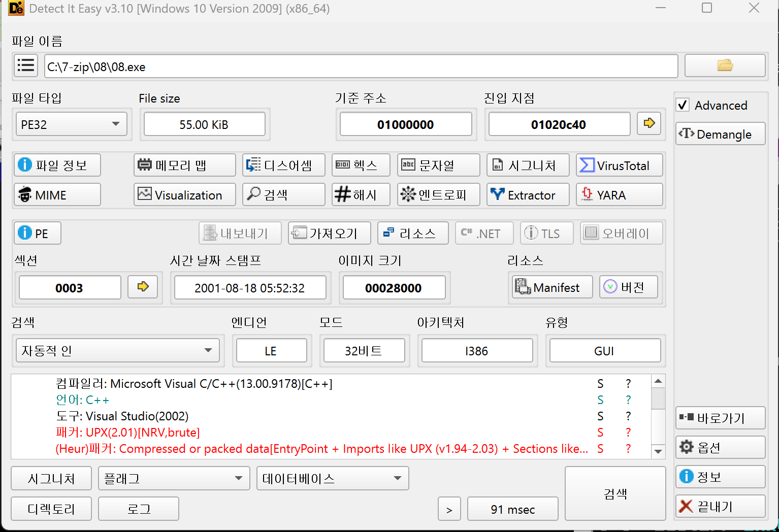
Task: Open 검색 search tool with magnifier
Action: [283, 195]
